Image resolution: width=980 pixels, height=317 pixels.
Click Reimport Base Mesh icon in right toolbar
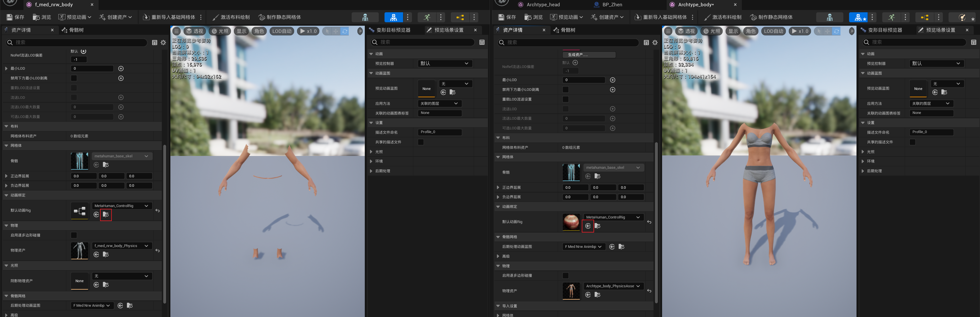tap(638, 17)
